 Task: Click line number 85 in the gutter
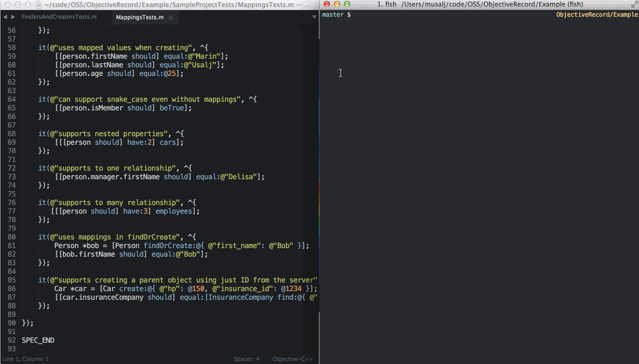point(12,280)
